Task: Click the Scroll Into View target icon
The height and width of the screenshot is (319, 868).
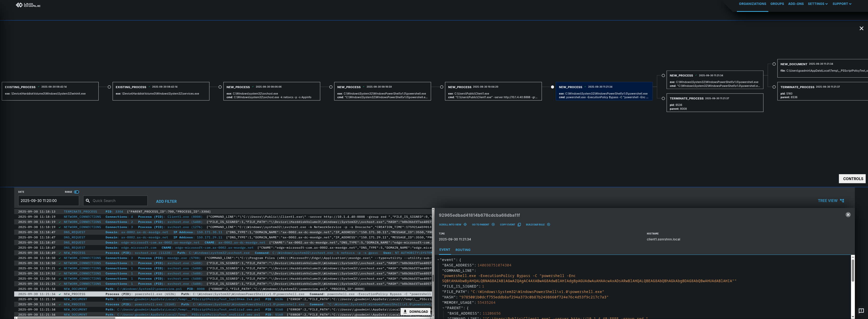Action: (465, 225)
